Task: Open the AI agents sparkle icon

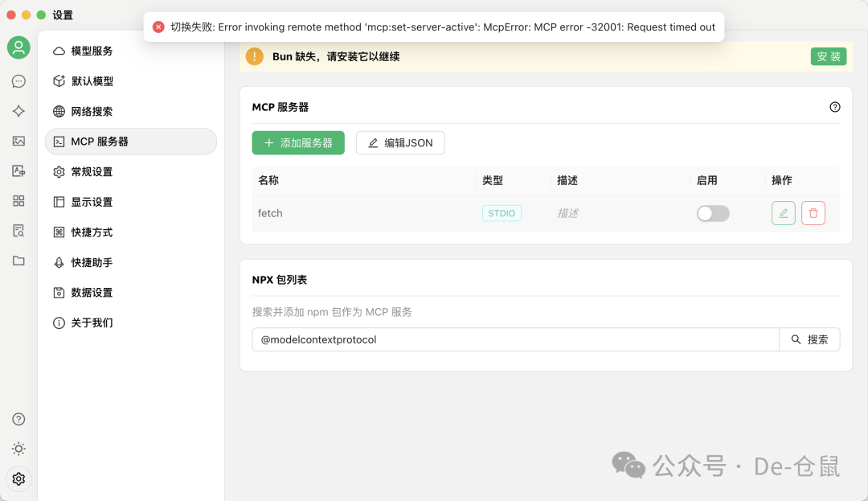Action: tap(18, 111)
